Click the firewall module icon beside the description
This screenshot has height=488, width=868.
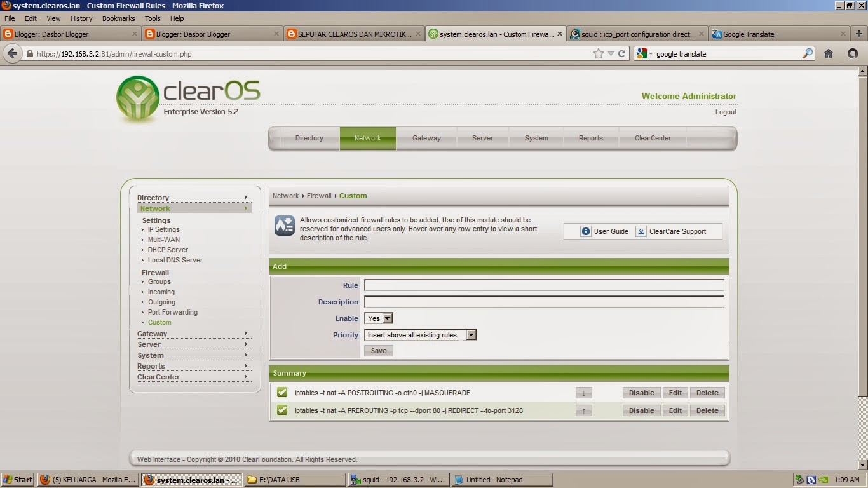coord(284,225)
